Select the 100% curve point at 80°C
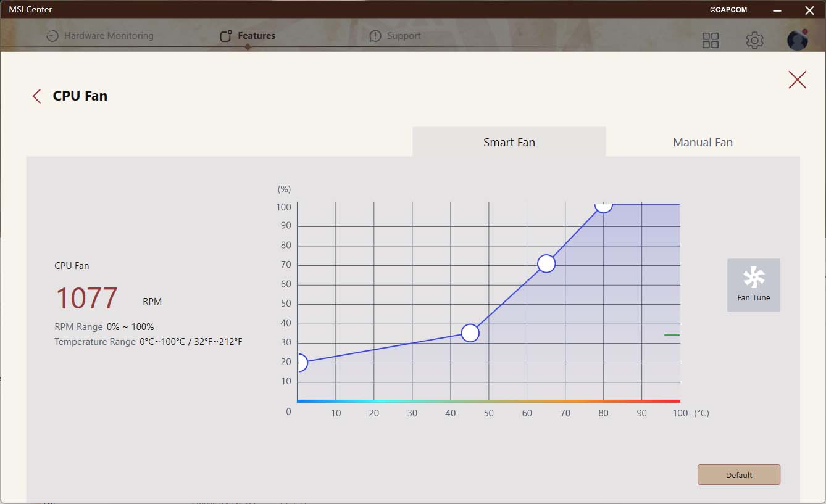 click(x=603, y=205)
